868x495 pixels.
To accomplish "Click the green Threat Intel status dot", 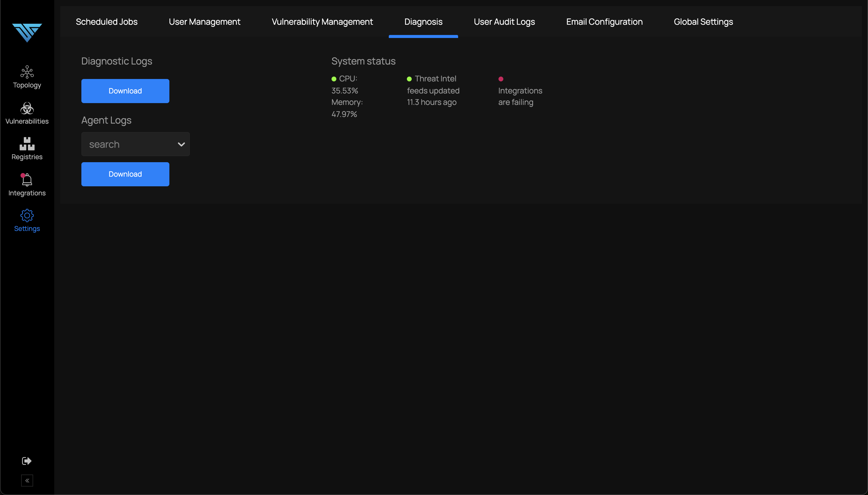I will 409,79.
